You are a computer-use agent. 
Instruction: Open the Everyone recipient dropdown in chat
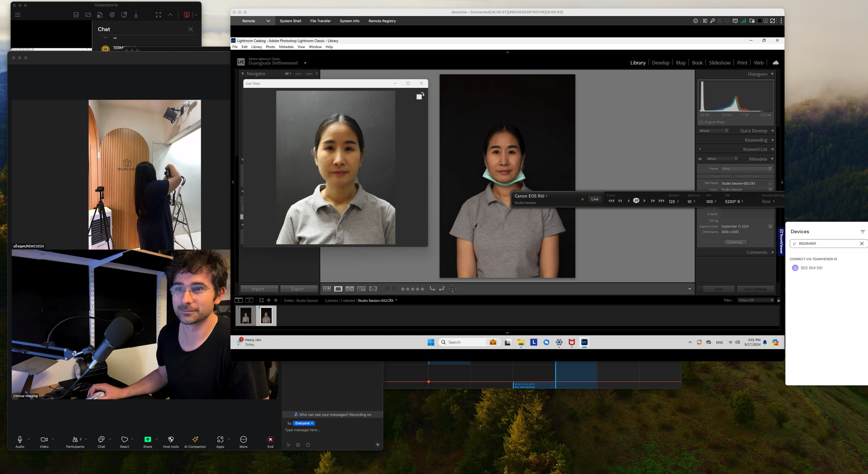[304, 423]
